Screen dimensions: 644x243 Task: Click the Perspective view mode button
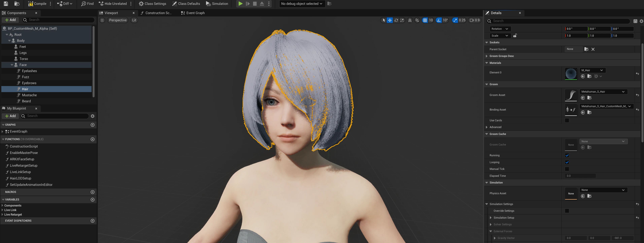[118, 20]
